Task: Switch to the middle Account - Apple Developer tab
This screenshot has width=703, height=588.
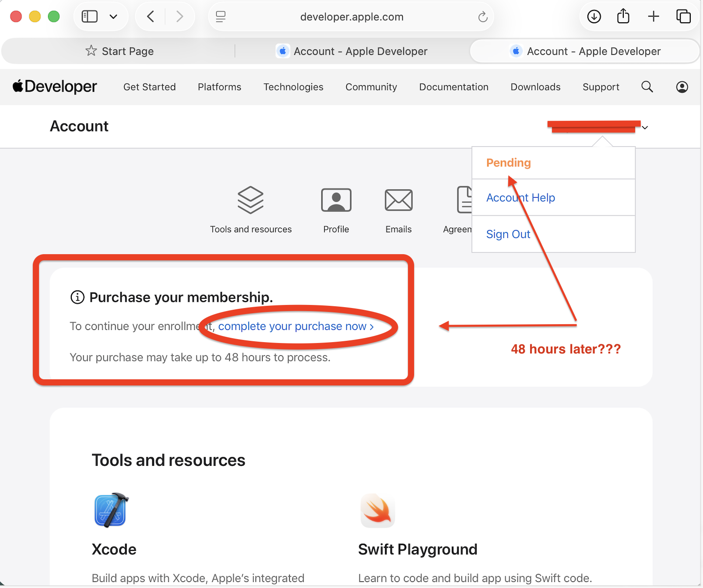Action: click(352, 51)
